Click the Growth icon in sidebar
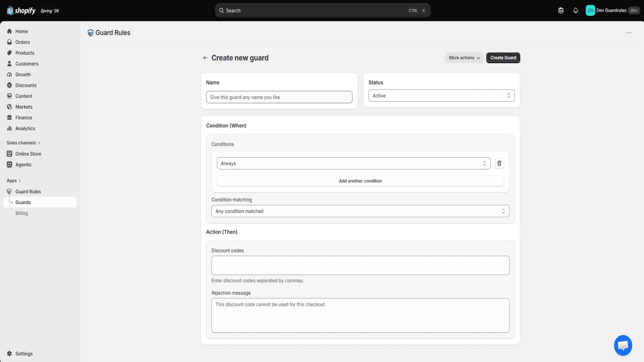Screen dimensions: 644x362 [9, 74]
